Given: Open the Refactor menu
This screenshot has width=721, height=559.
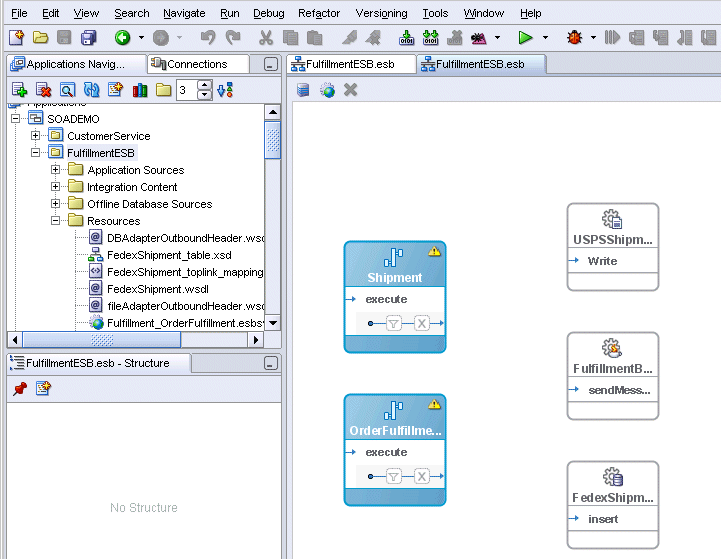Looking at the screenshot, I should 319,13.
